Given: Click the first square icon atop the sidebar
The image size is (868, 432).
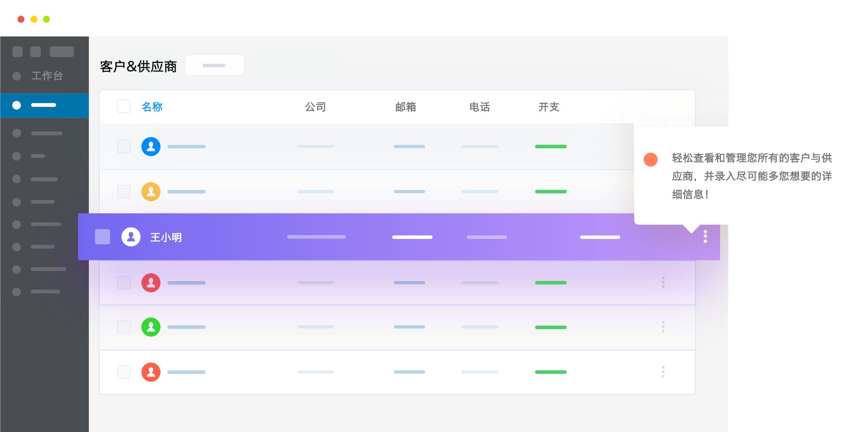Looking at the screenshot, I should [18, 52].
